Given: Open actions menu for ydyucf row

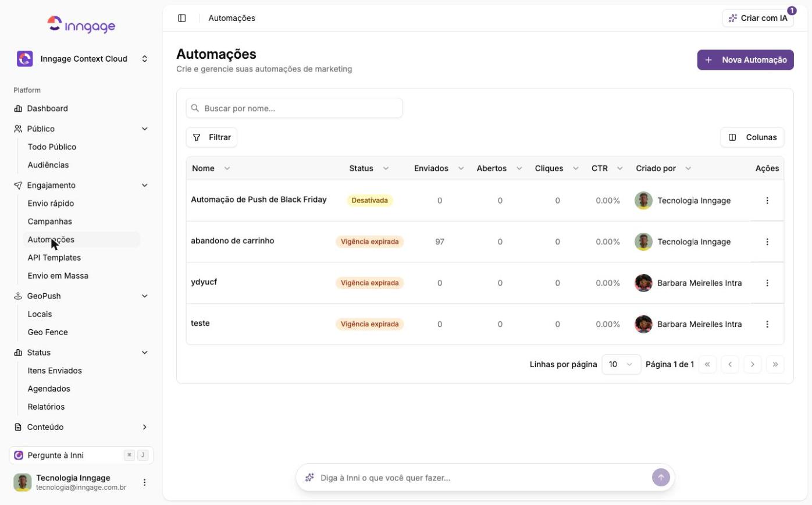Looking at the screenshot, I should pos(767,283).
